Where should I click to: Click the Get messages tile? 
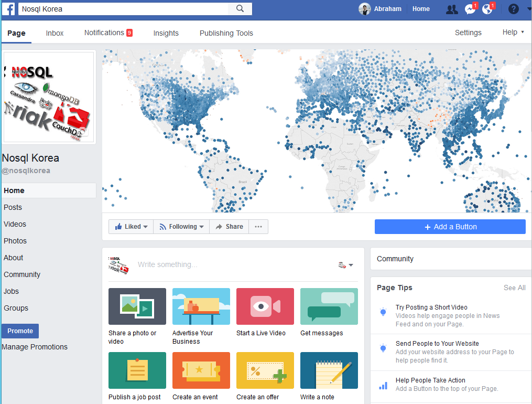(x=329, y=312)
